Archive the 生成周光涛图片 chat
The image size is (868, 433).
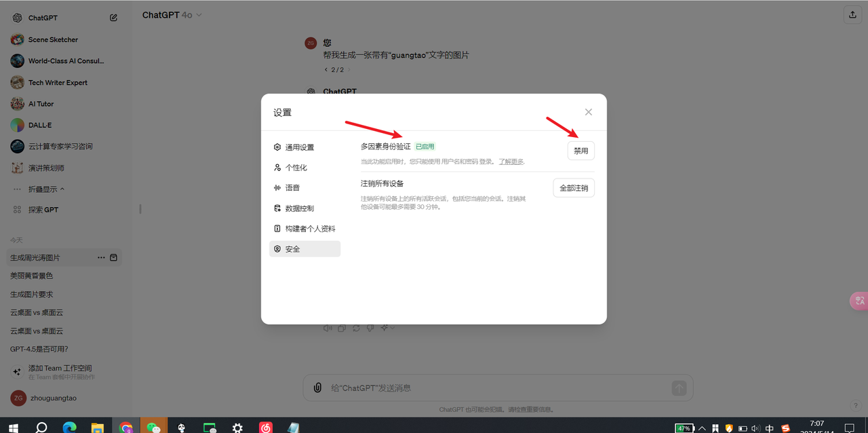[113, 257]
